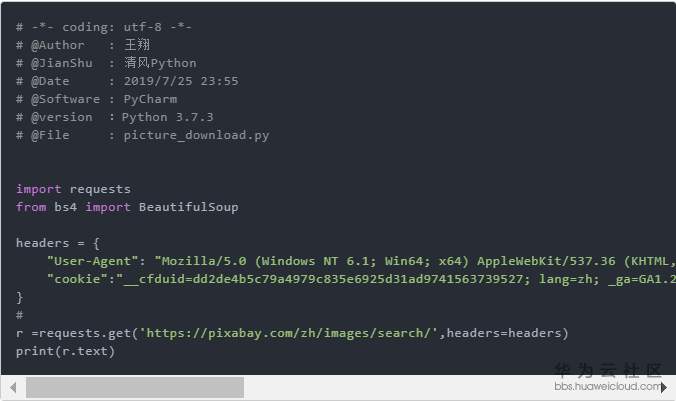
Task: Click the horizontal scrollbar thumb
Action: click(x=135, y=387)
